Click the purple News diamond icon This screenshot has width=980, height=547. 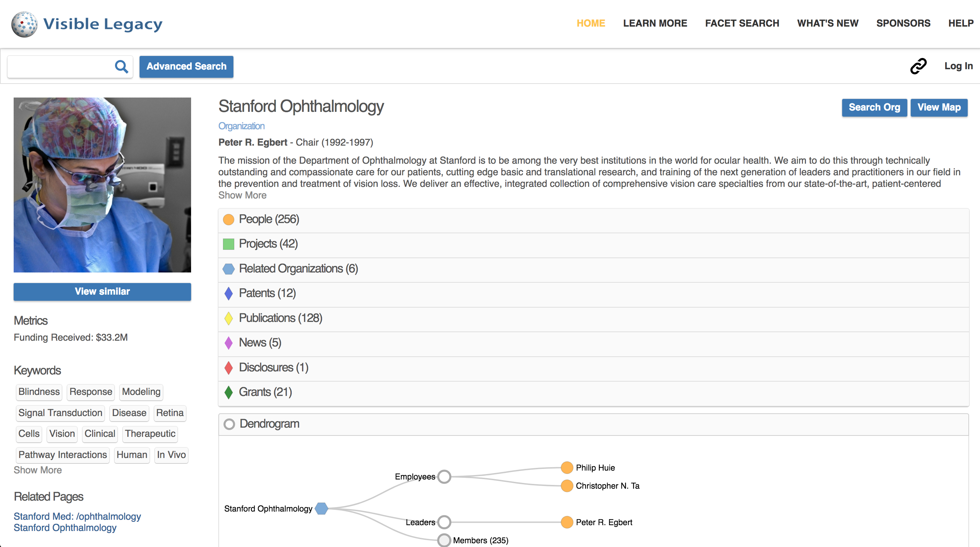228,343
